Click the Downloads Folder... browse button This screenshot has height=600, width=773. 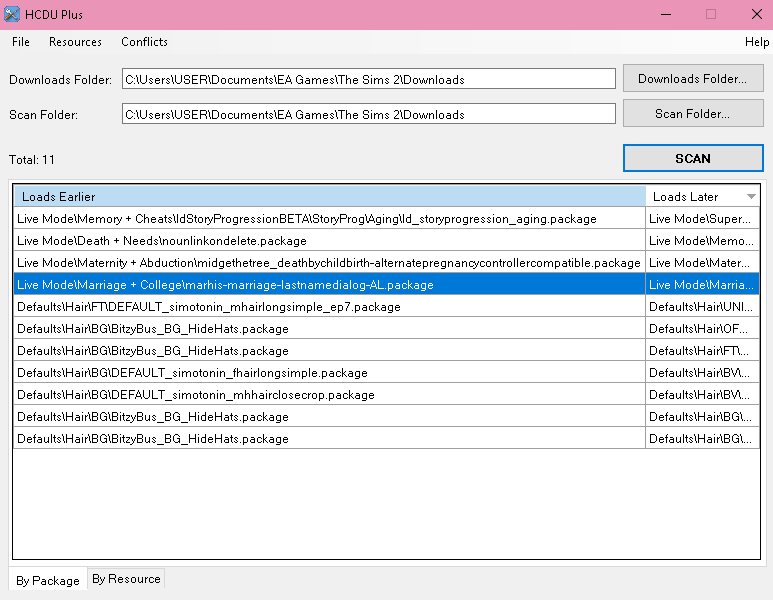click(692, 79)
